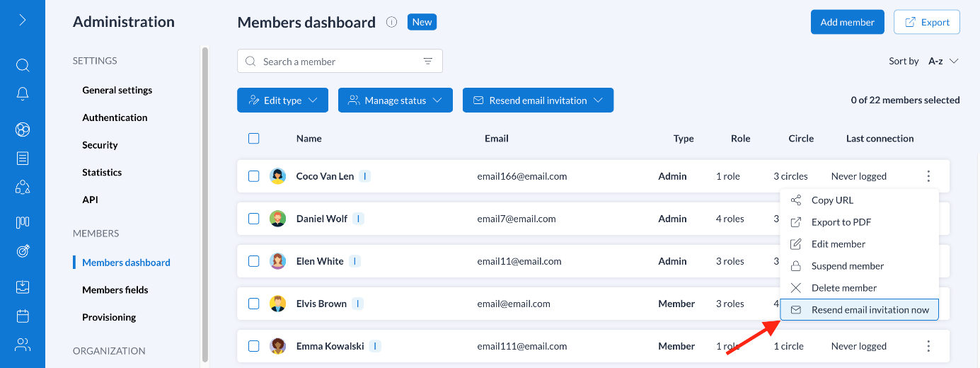Click Coco Van Len's avatar
Image resolution: width=980 pixels, height=368 pixels.
click(x=277, y=176)
